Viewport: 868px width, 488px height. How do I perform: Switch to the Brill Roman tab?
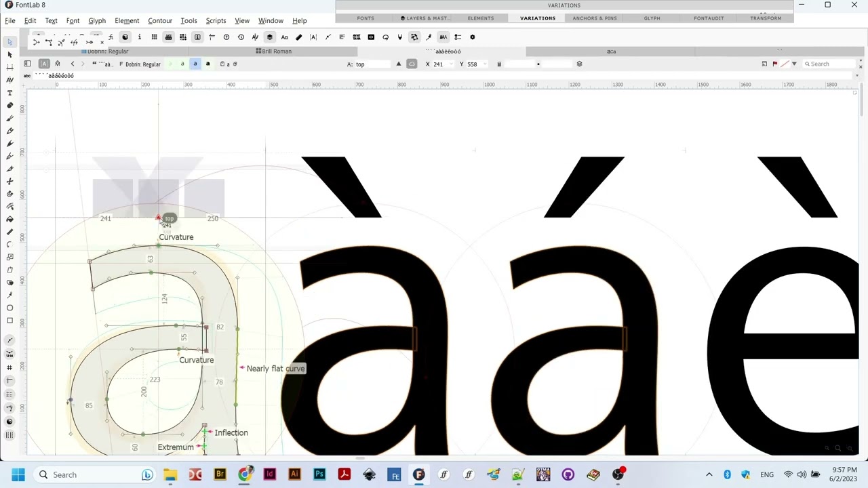[x=273, y=52]
